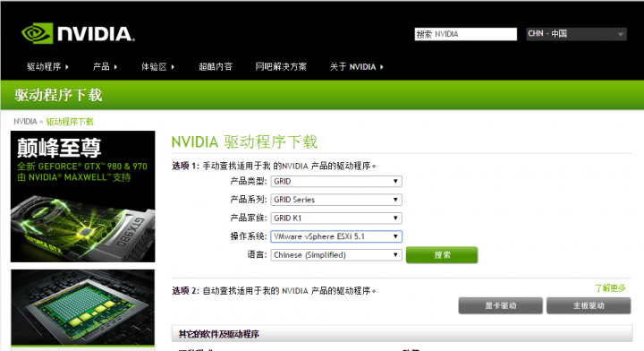This screenshot has height=351, width=644.
Task: Focus the 搜索 NVIDIA search box
Action: click(x=465, y=34)
